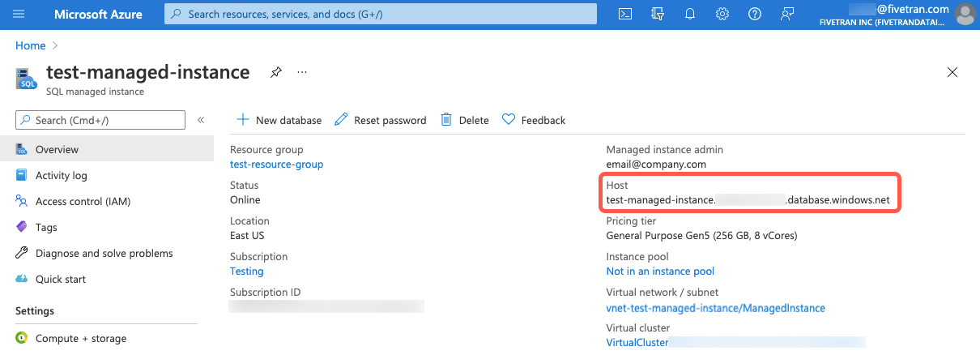Open the Directories and subscriptions filter icon
The image size is (980, 355).
point(658,14)
